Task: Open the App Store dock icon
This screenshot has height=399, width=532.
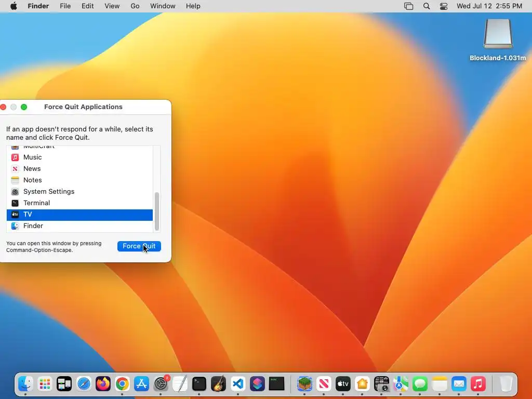Action: (x=141, y=384)
